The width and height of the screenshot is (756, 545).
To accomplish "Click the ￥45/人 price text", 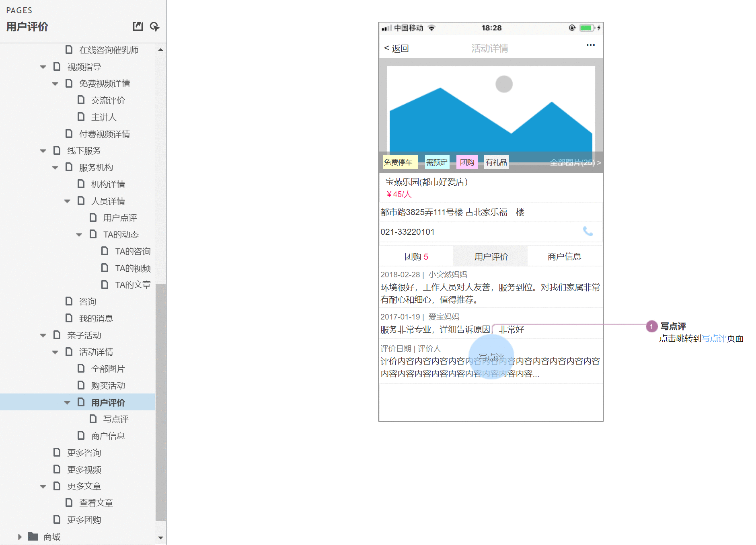I will (x=399, y=194).
